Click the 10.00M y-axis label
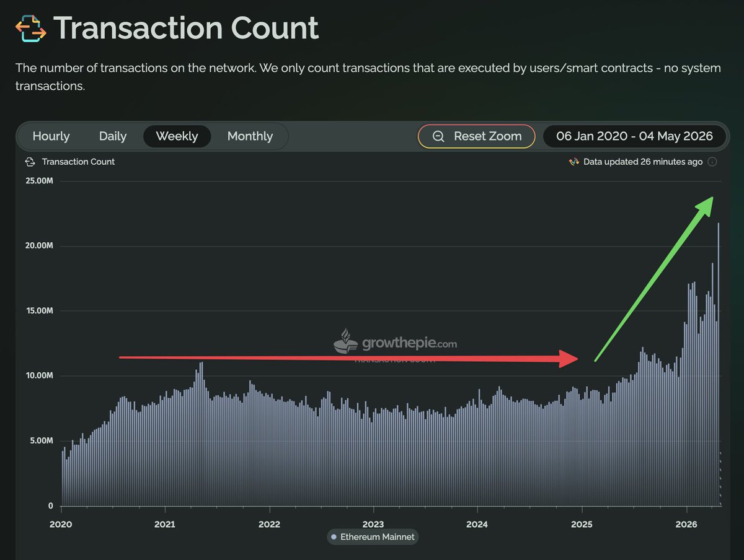 [39, 375]
